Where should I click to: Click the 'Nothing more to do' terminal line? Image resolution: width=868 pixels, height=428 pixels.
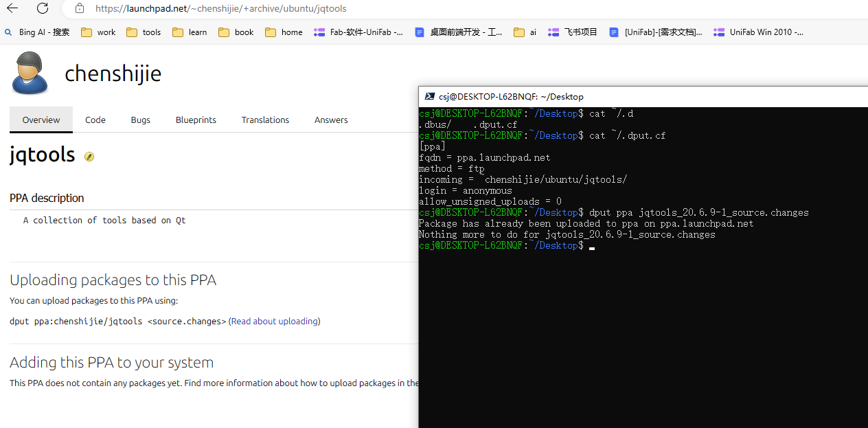pos(567,234)
